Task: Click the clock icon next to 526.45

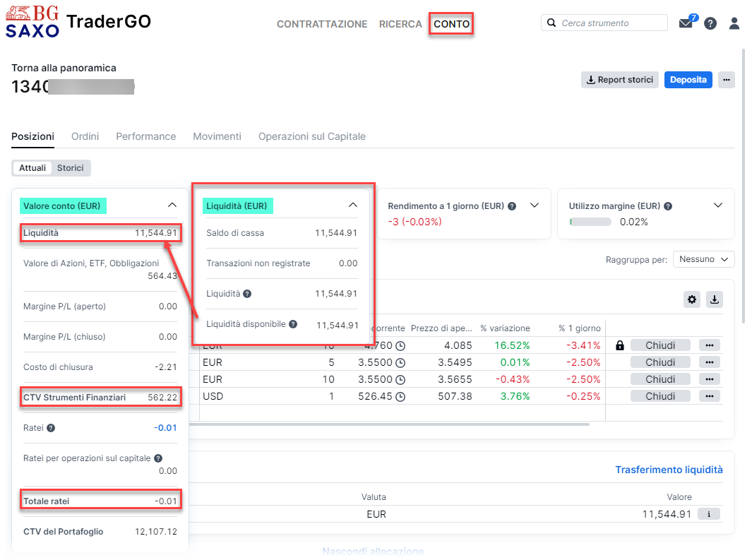Action: pos(400,396)
